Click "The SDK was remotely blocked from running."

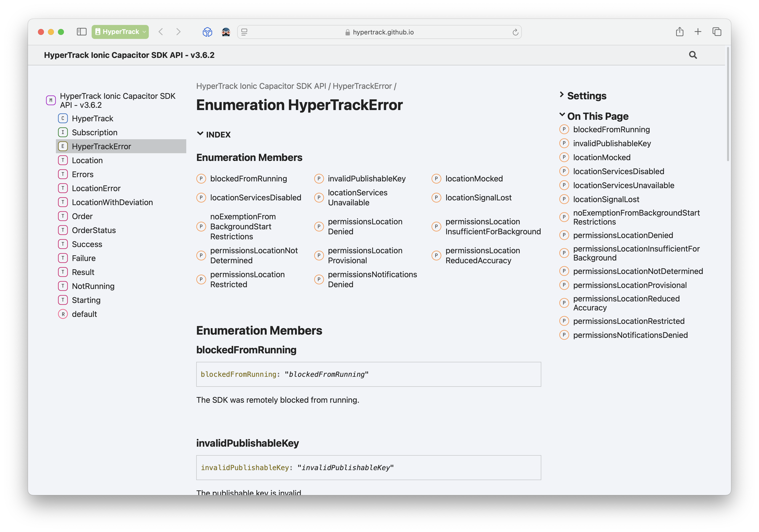[x=278, y=400]
